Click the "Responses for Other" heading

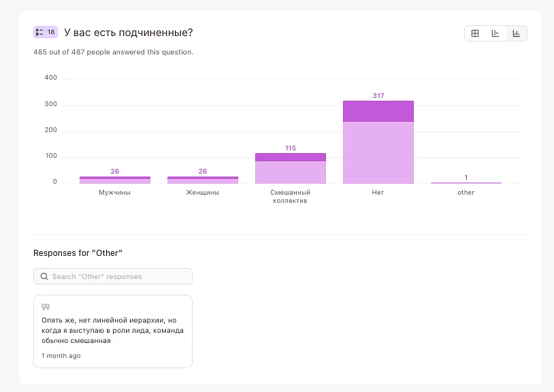coord(78,253)
